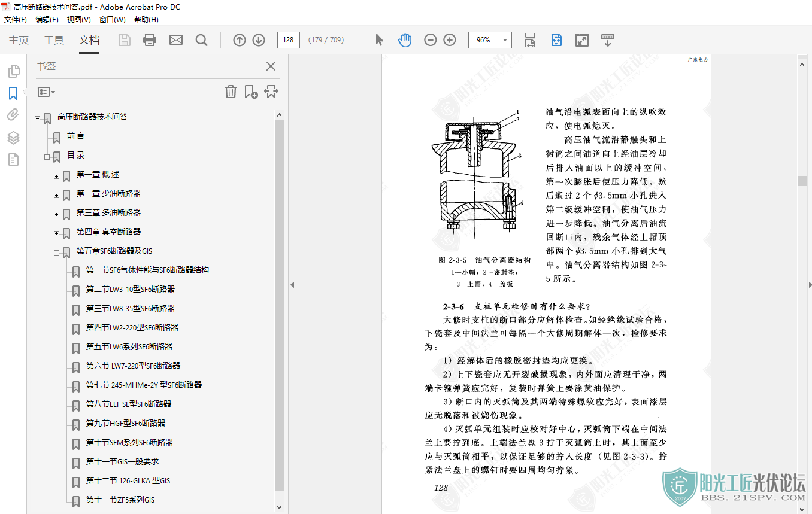Image resolution: width=812 pixels, height=514 pixels.
Task: Expand the 第三章 多油断路器 bookmark
Action: coord(57,215)
